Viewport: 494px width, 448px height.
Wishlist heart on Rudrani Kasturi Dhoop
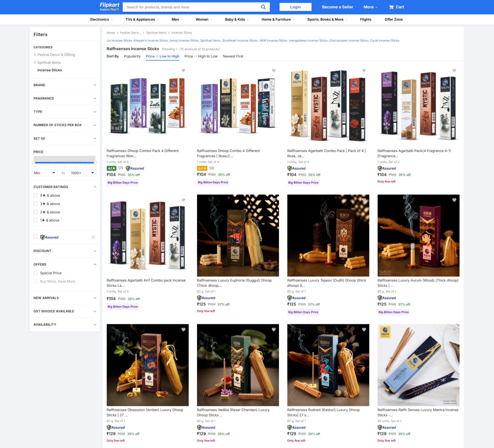click(364, 329)
